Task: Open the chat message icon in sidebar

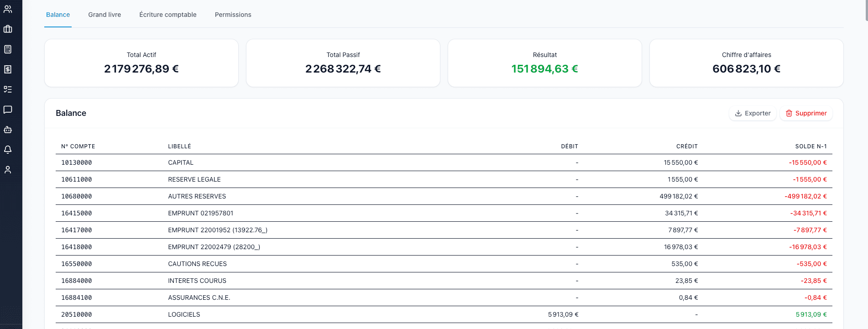Action: click(8, 110)
